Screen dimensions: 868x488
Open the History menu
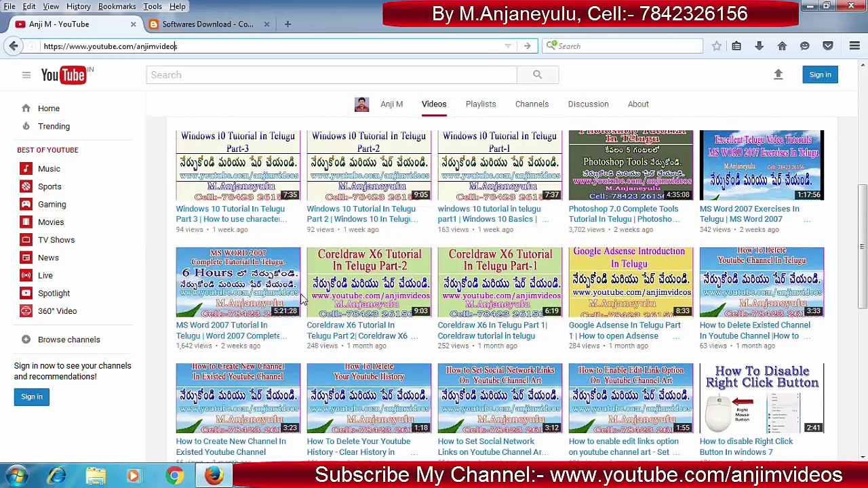(x=79, y=7)
